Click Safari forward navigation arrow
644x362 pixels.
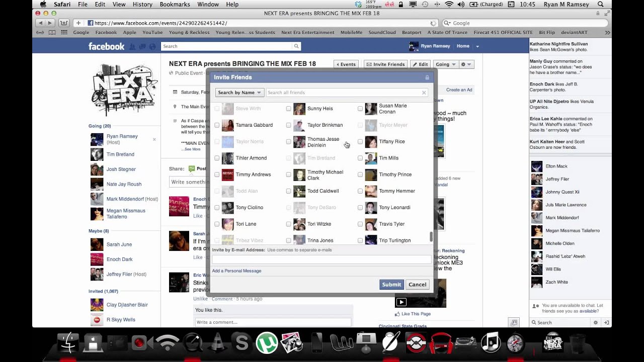tap(51, 23)
